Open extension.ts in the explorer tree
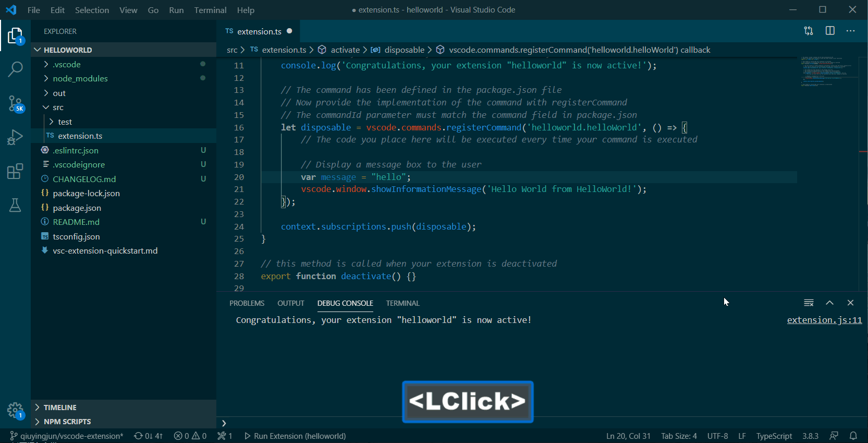Viewport: 868px width, 443px height. (124, 136)
